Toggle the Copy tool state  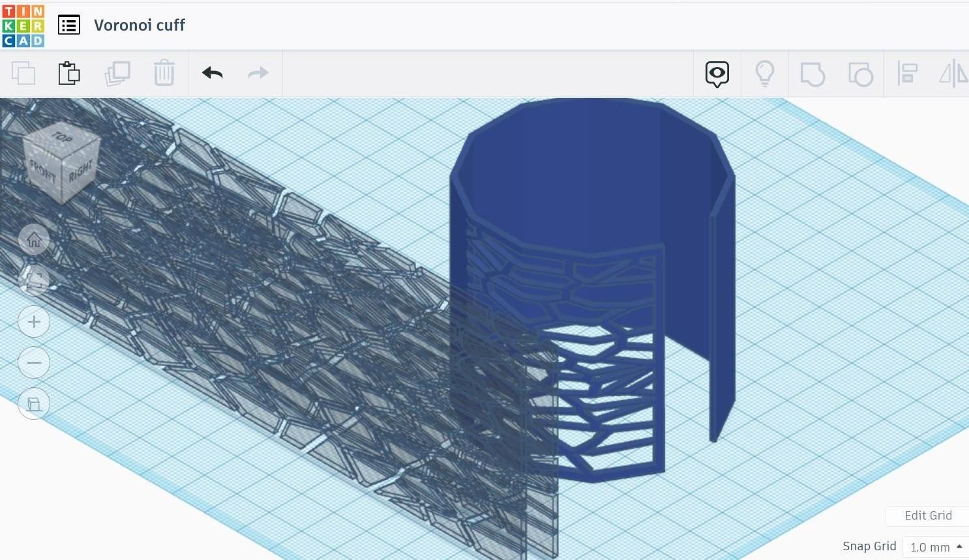click(x=24, y=73)
